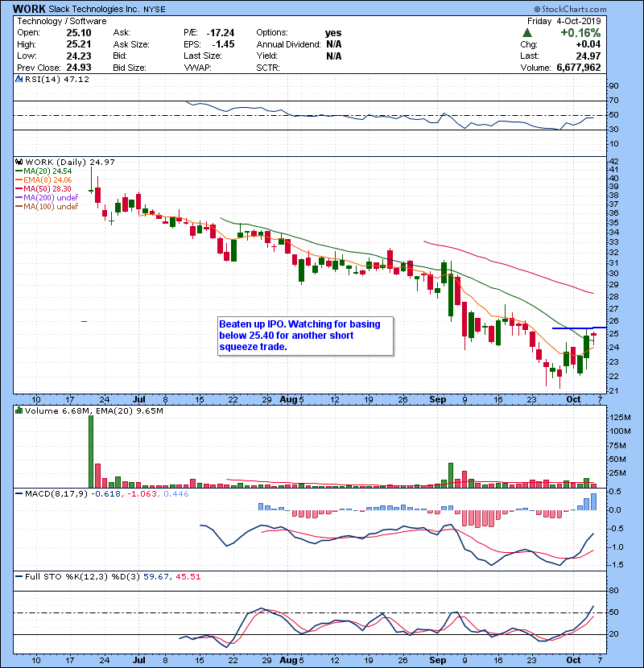644x668 pixels.
Task: Click the Volume figure 6,677,962
Action: coord(579,68)
